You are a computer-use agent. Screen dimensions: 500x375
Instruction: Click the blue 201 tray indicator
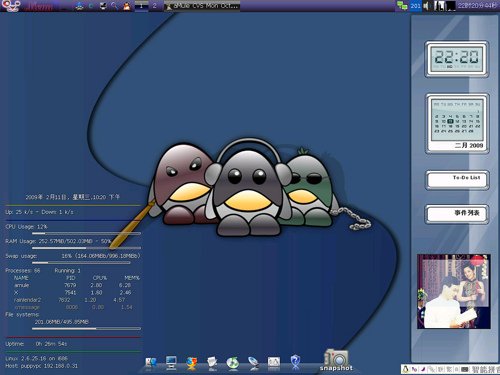pyautogui.click(x=415, y=6)
